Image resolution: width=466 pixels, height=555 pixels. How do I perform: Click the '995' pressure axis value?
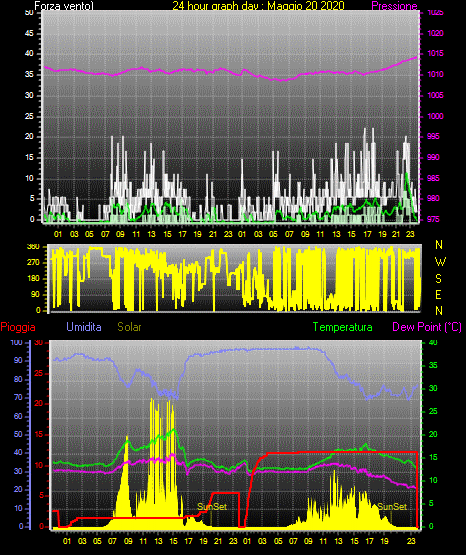433,136
